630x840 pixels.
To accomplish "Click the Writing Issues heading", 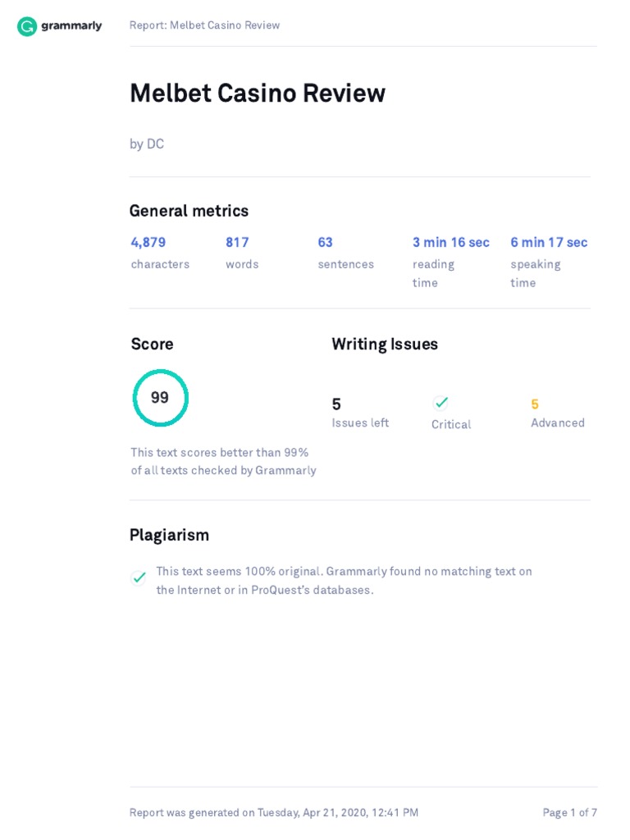I will pos(385,345).
